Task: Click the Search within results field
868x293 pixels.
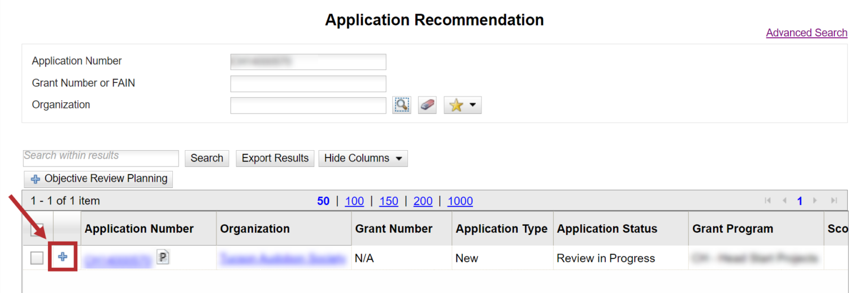Action: click(x=101, y=158)
